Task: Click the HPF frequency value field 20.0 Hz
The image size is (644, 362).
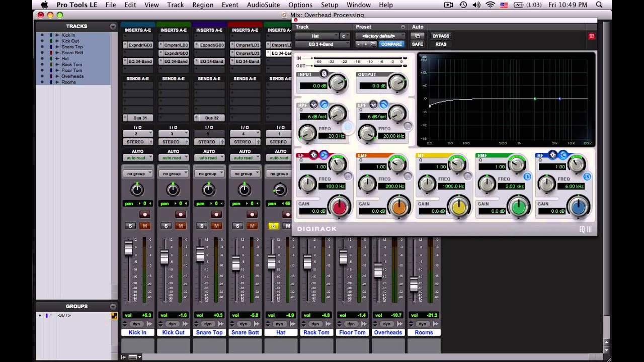Action: pyautogui.click(x=332, y=136)
